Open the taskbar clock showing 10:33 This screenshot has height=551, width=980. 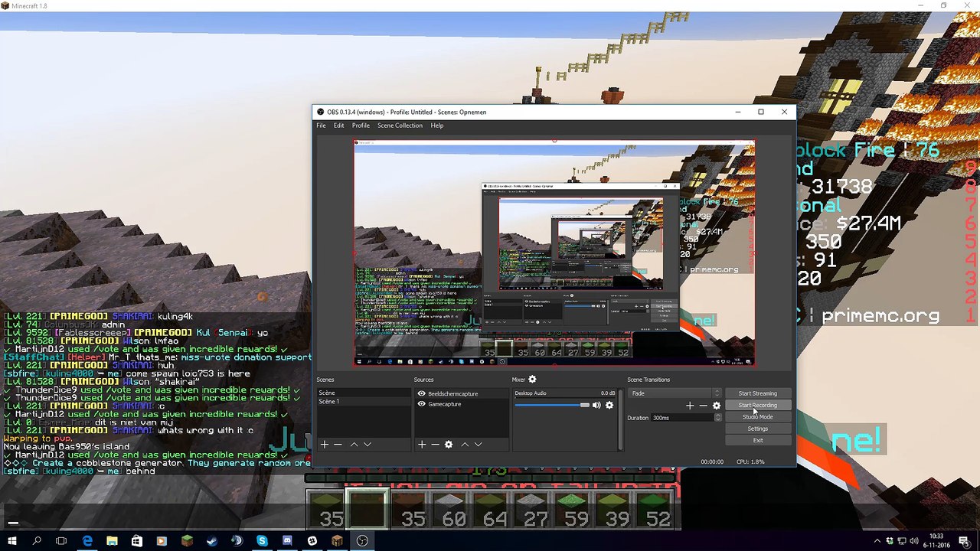(x=938, y=541)
